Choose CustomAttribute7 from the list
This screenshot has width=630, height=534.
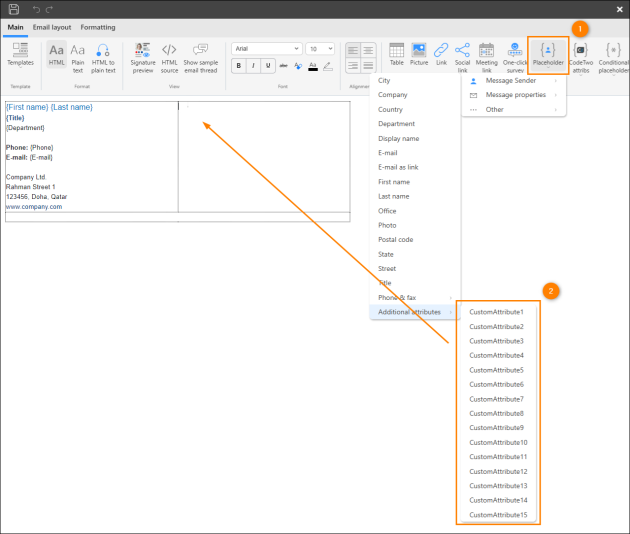[x=498, y=399]
